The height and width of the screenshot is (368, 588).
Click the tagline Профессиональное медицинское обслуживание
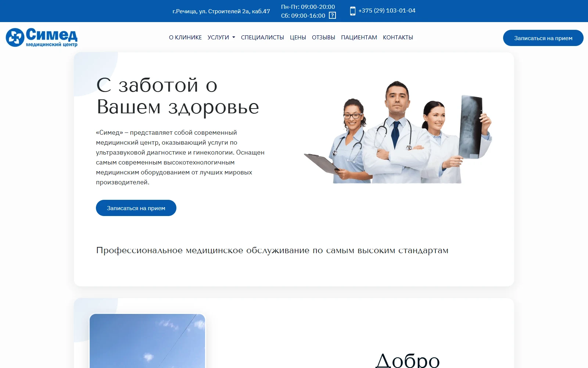tap(272, 250)
